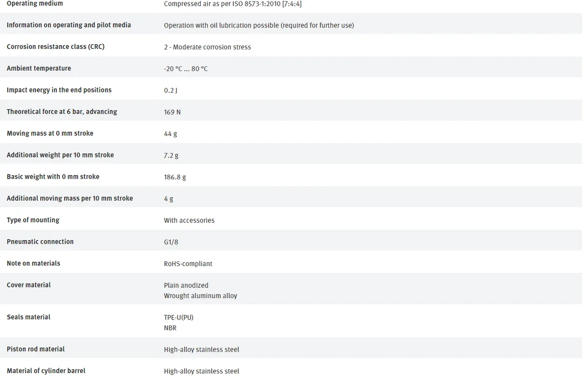Screen dimensions: 588x377
Task: Click the Impact energy in end positions label
Action: (59, 90)
